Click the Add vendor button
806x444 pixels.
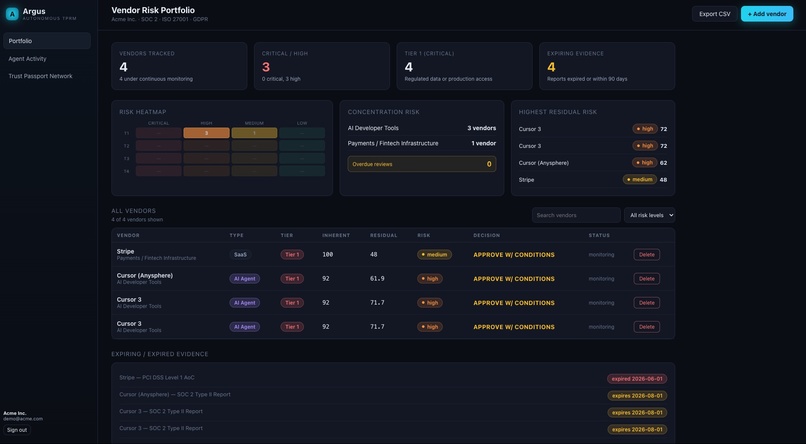pyautogui.click(x=767, y=14)
